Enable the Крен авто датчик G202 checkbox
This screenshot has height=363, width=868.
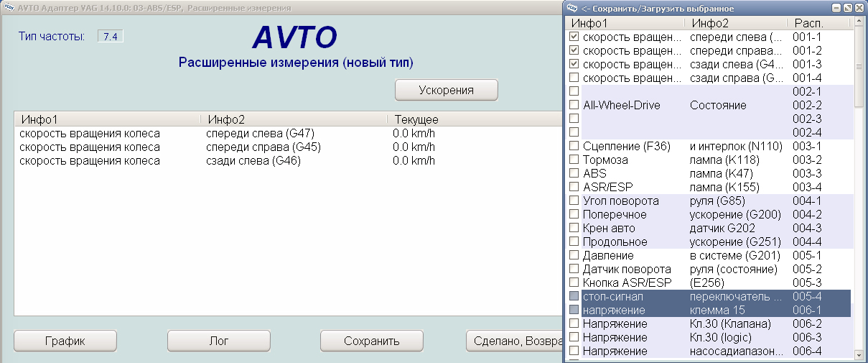point(574,228)
